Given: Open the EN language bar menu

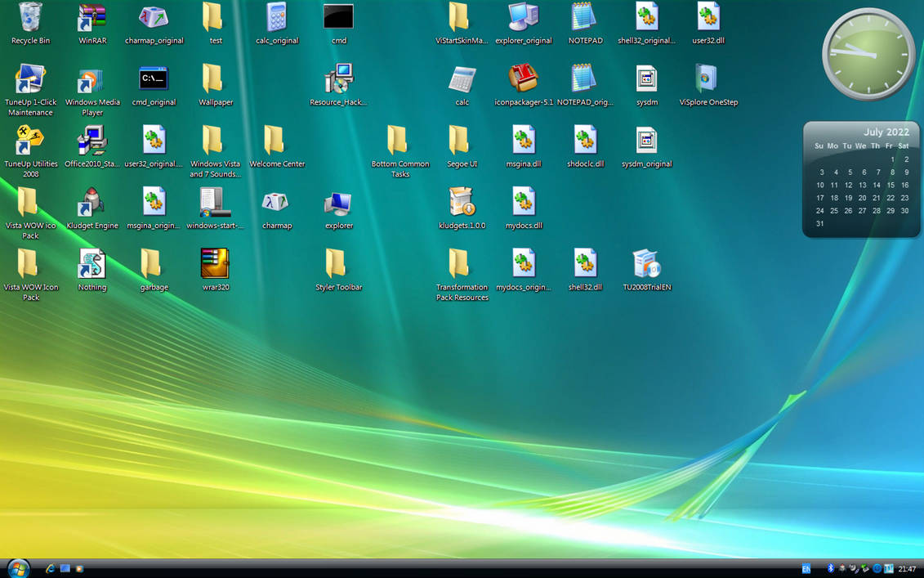Looking at the screenshot, I should [x=806, y=567].
